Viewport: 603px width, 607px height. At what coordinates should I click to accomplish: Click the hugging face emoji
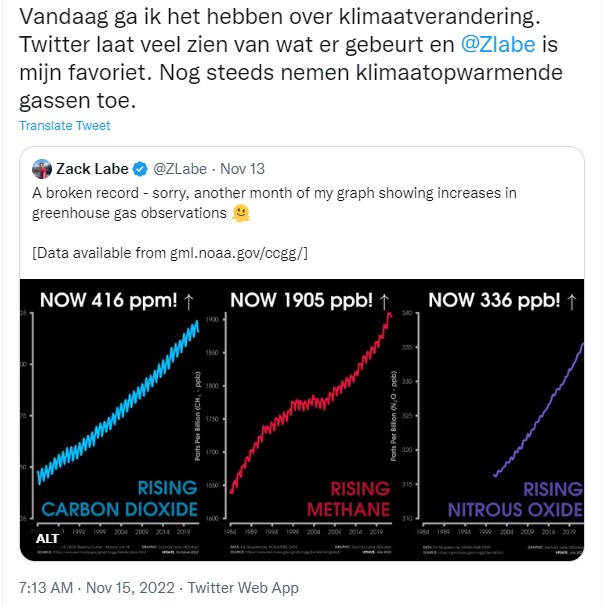240,213
